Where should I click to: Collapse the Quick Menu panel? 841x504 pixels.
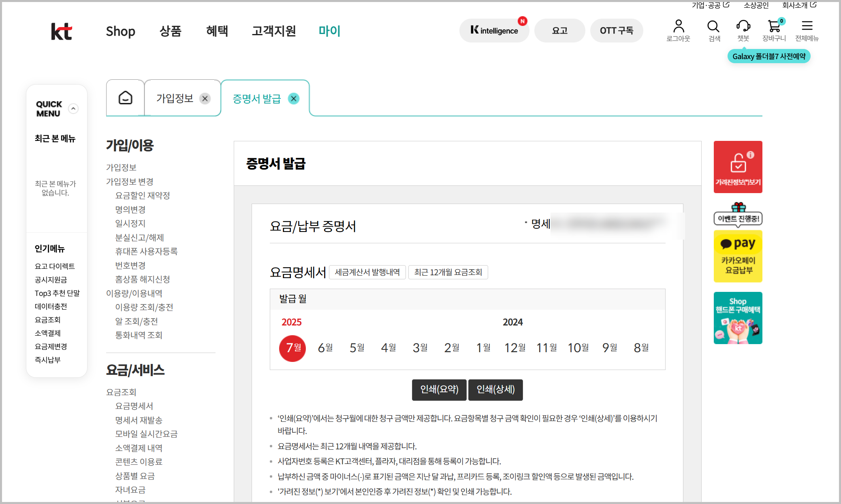pos(73,108)
